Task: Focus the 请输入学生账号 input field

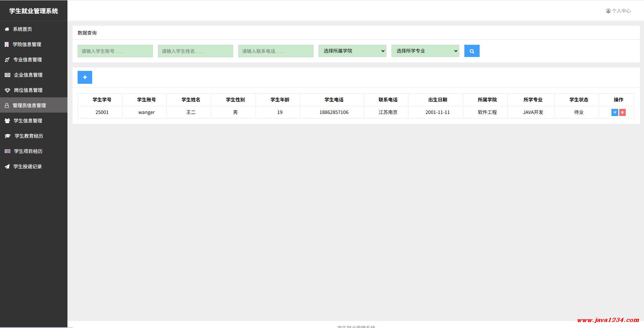Action: 115,51
